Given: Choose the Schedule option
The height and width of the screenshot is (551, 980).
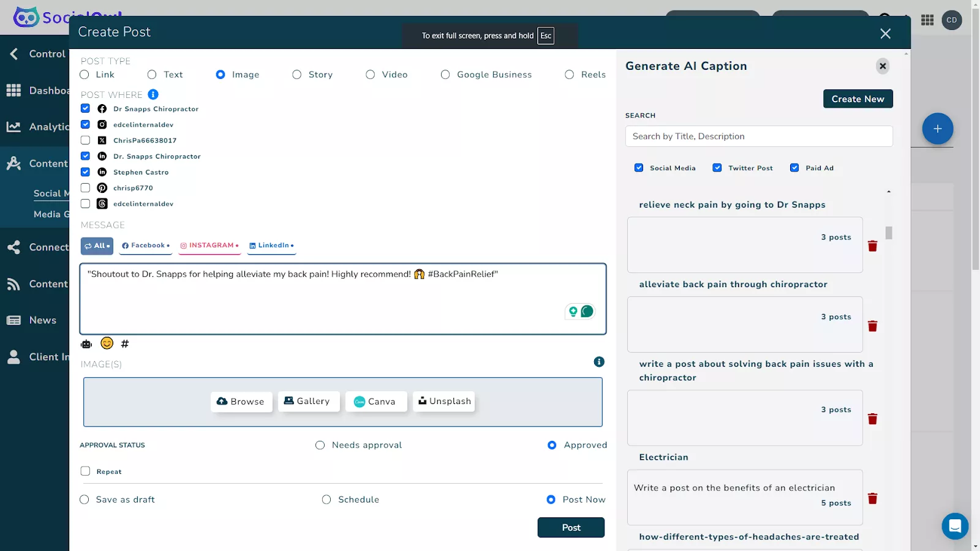Looking at the screenshot, I should 326,500.
